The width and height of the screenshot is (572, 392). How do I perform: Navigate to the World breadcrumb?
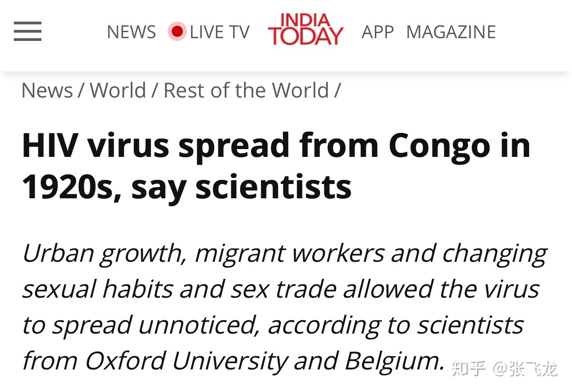(x=117, y=90)
